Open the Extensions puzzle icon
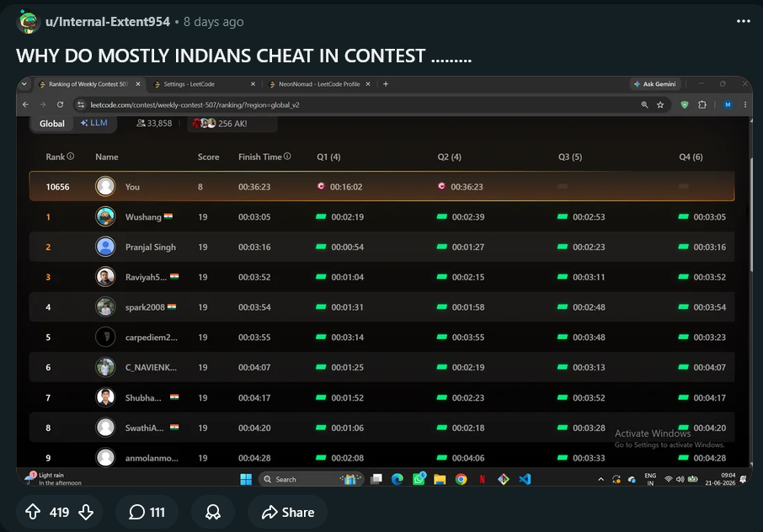The width and height of the screenshot is (763, 532). (x=702, y=104)
